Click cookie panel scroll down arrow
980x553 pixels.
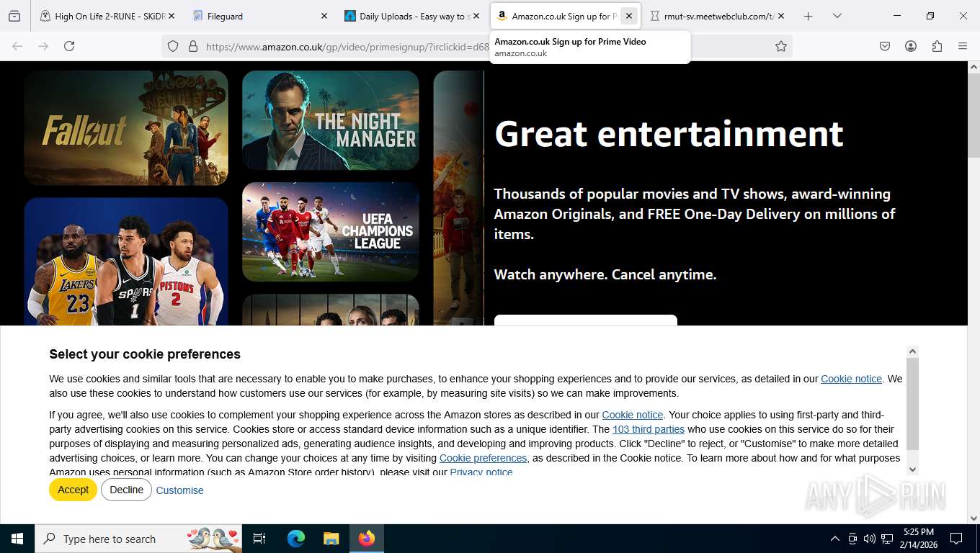[x=912, y=469]
